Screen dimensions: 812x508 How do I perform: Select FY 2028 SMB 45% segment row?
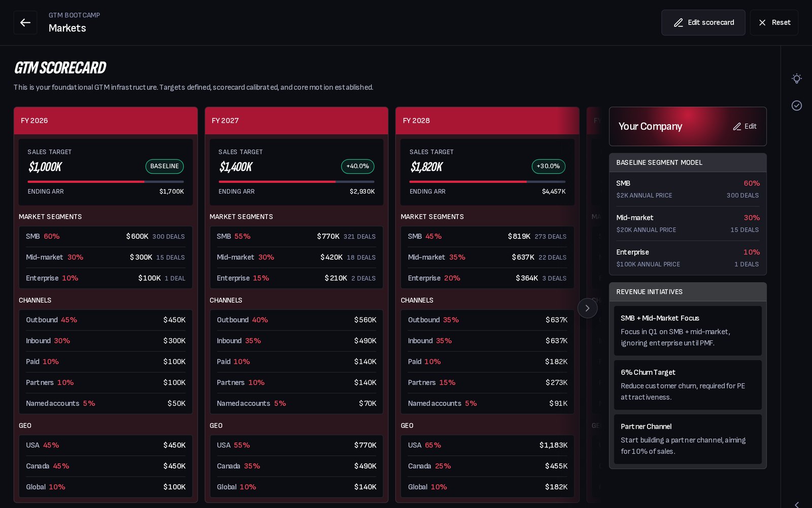[487, 237]
